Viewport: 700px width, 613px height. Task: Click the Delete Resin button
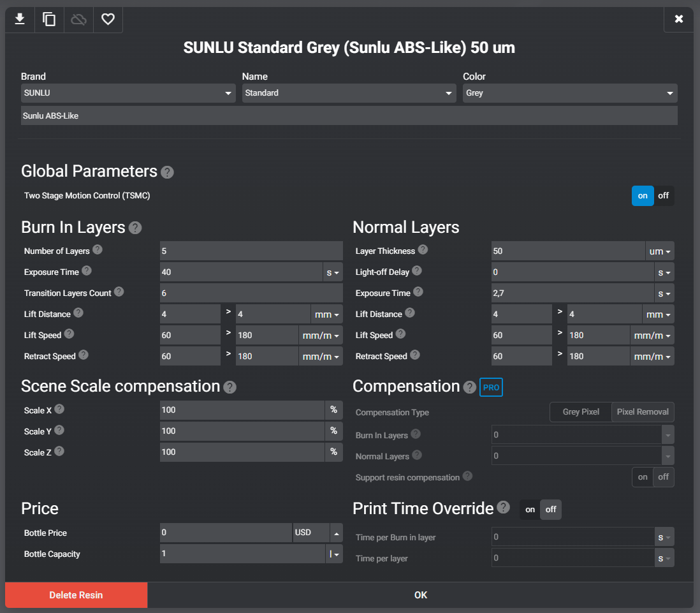pyautogui.click(x=76, y=595)
